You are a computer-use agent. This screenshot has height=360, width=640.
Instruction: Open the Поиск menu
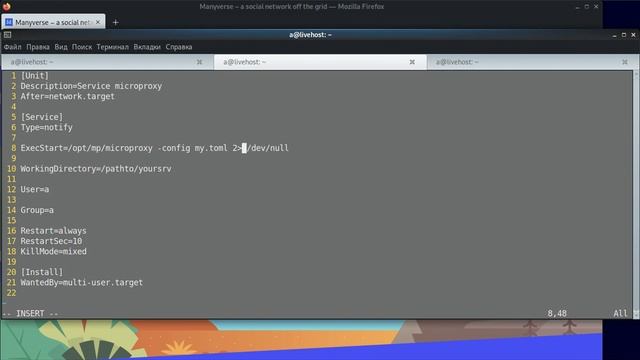82,47
